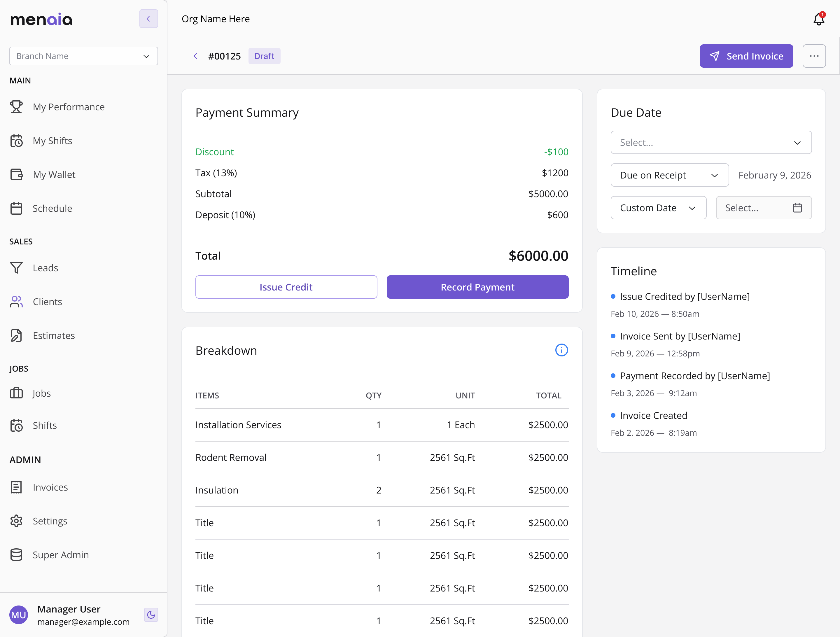Click the Shifts icon under Jobs

pyautogui.click(x=16, y=425)
